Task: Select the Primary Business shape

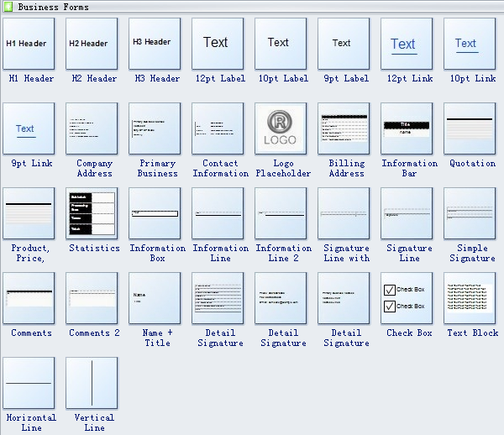Action: (155, 128)
